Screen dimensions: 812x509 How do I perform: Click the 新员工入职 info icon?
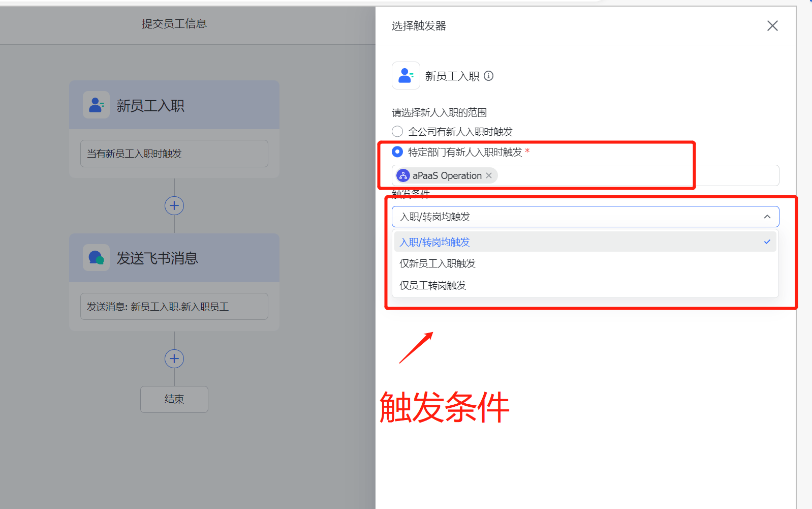point(488,76)
